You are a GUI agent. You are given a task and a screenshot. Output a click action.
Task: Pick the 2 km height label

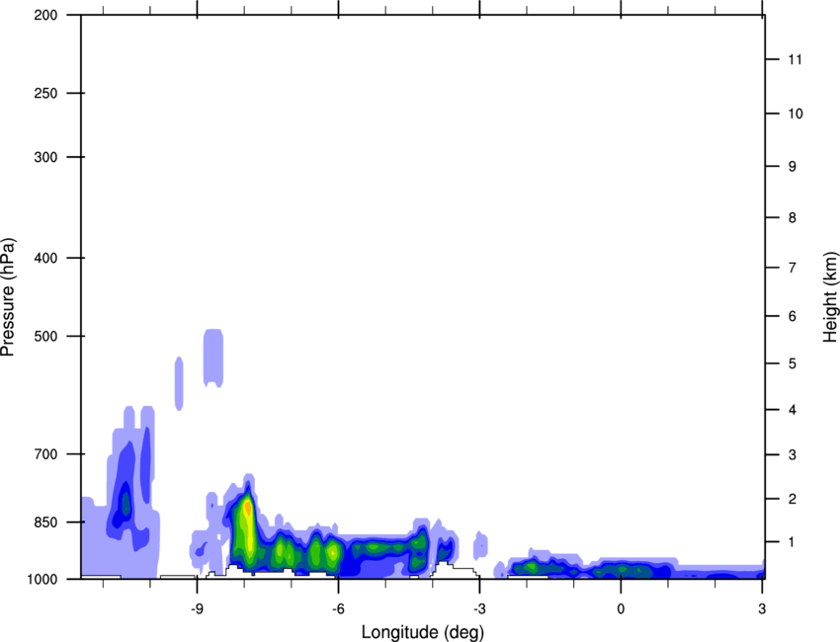click(x=793, y=499)
